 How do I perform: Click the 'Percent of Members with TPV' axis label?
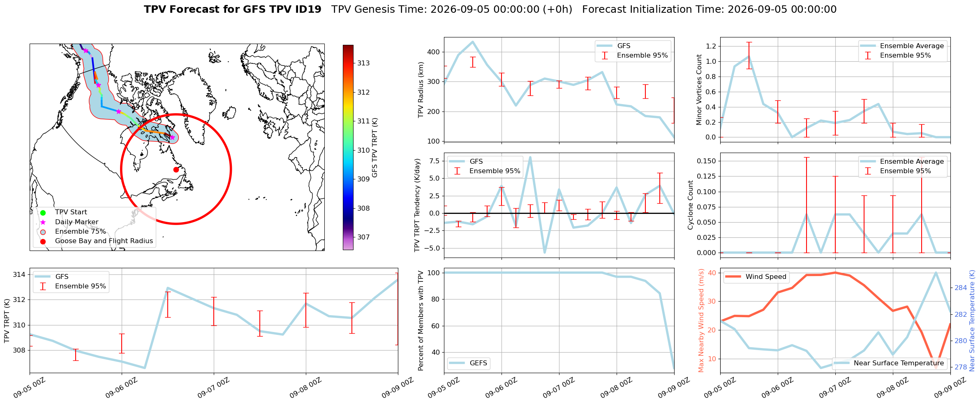click(421, 321)
